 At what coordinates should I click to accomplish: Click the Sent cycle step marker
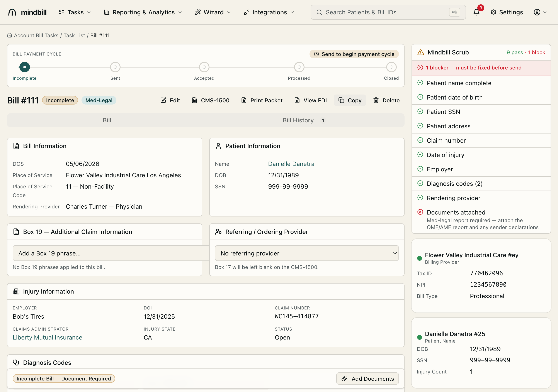115,67
